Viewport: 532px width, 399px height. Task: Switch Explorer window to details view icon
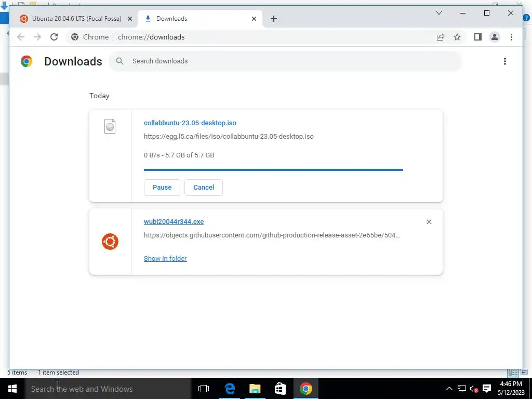point(513,373)
